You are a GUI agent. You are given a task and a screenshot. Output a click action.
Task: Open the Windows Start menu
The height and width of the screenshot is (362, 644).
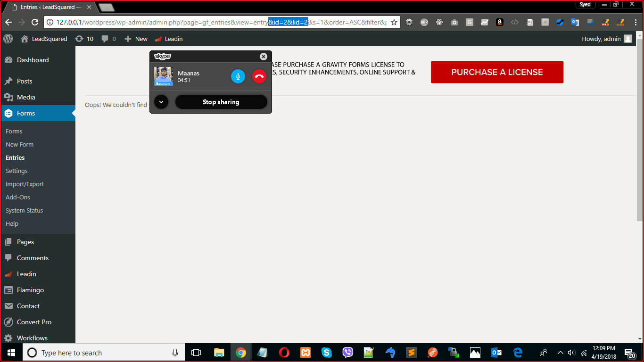tap(11, 353)
